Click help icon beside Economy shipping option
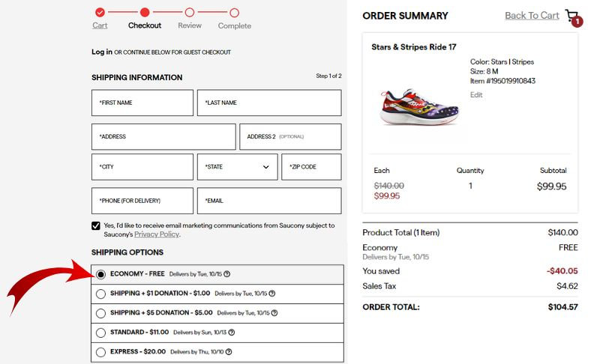 tap(227, 274)
